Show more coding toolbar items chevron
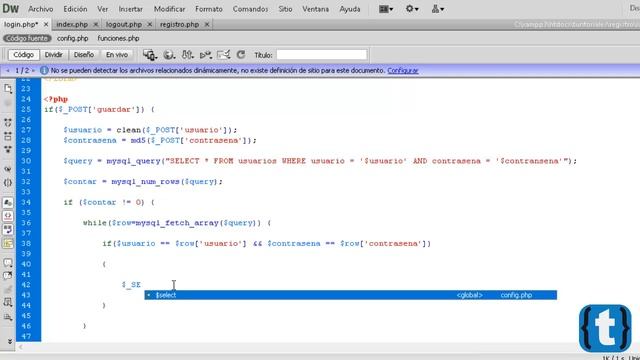The height and width of the screenshot is (360, 640). click(10, 341)
